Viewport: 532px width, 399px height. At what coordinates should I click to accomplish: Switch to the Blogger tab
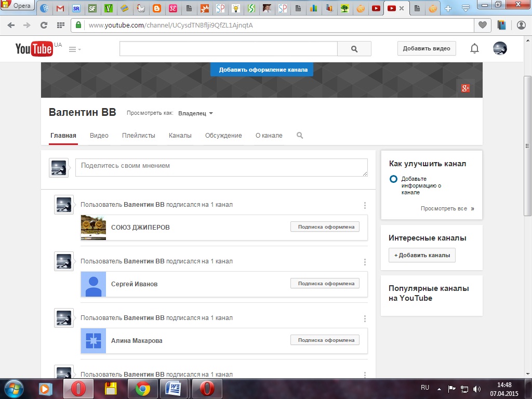coord(157,8)
